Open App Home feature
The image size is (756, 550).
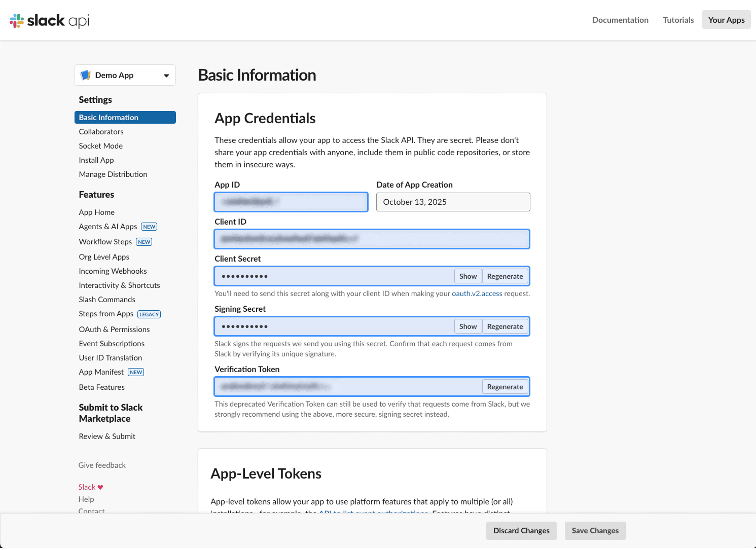(x=96, y=212)
